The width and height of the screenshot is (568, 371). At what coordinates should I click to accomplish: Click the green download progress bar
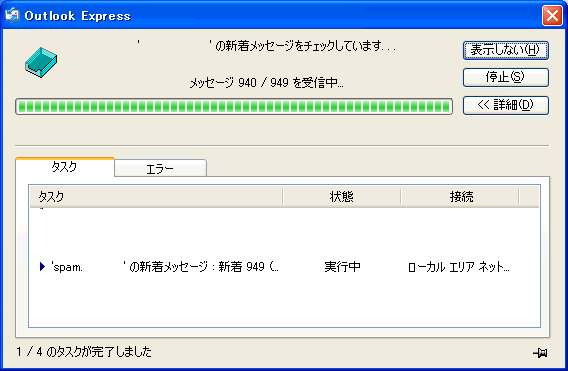click(234, 107)
